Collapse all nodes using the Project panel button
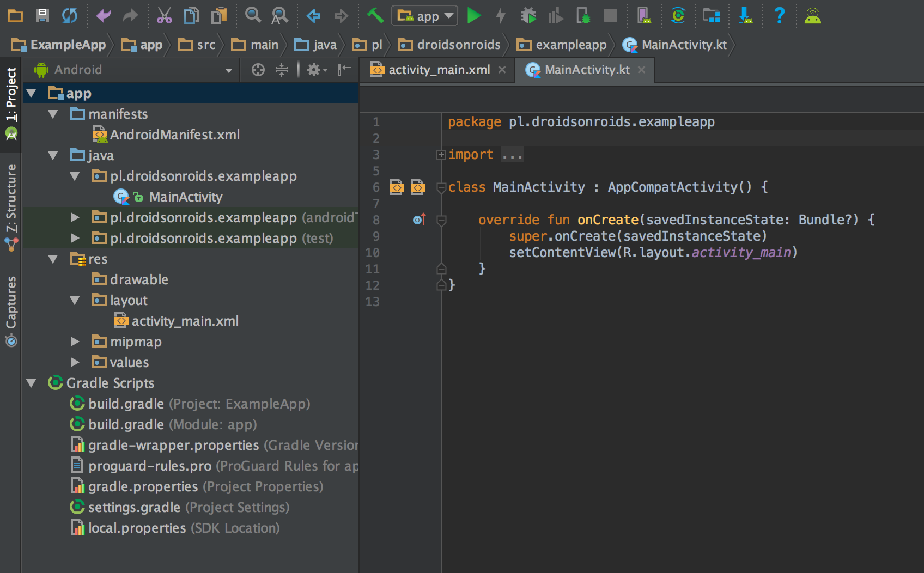924x573 pixels. pyautogui.click(x=281, y=70)
